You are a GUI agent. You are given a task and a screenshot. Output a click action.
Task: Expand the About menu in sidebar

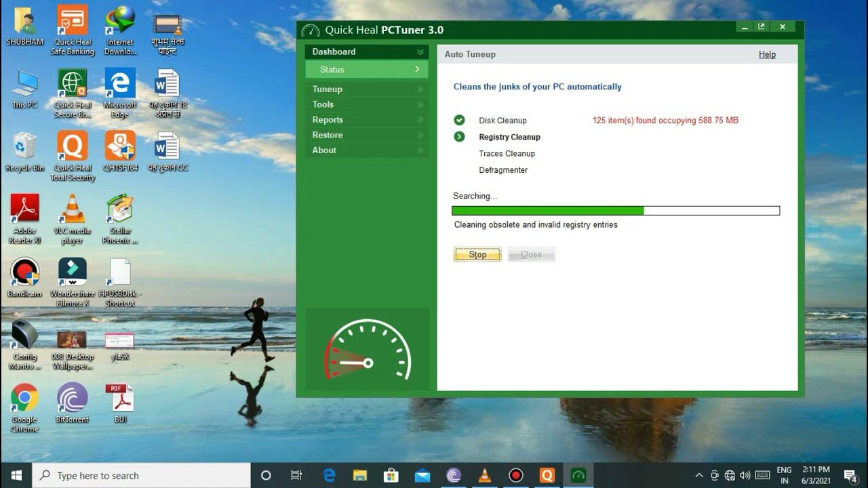coord(366,150)
